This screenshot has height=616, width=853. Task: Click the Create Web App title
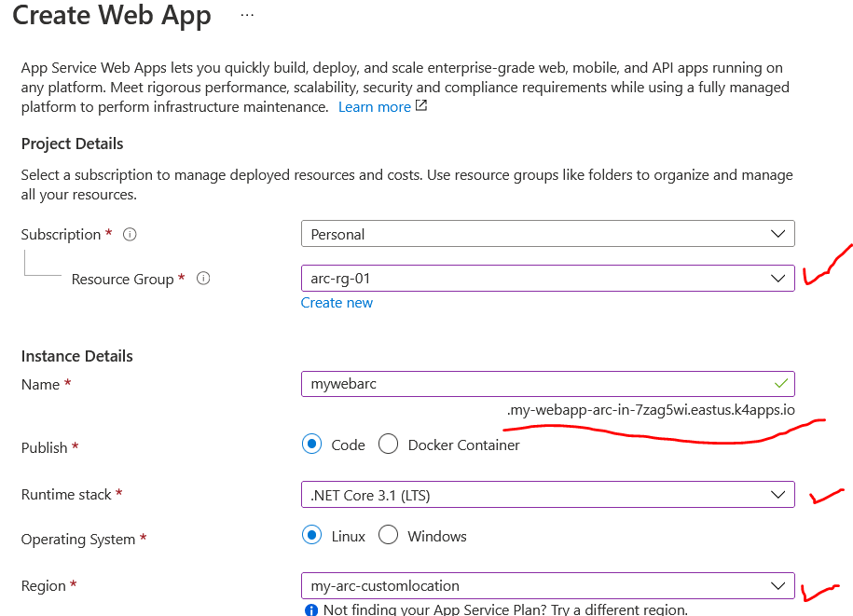click(112, 15)
